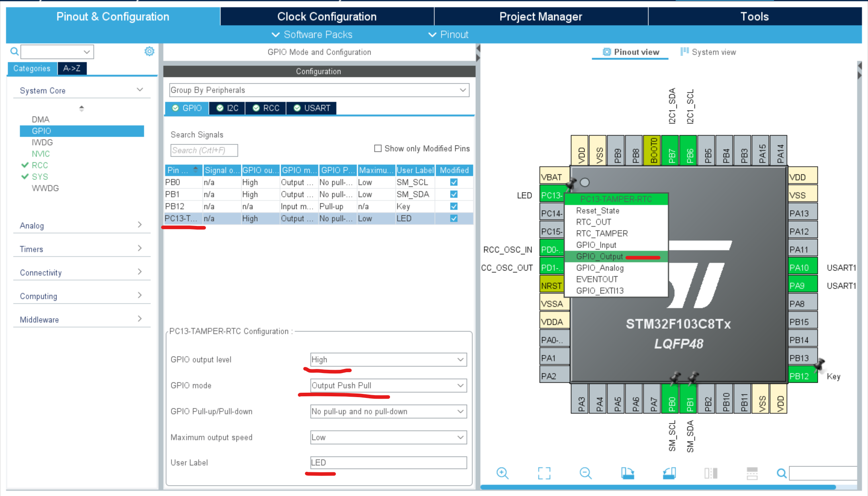Image resolution: width=868 pixels, height=496 pixels.
Task: Open the Group By Peripherals dropdown
Action: tap(319, 90)
